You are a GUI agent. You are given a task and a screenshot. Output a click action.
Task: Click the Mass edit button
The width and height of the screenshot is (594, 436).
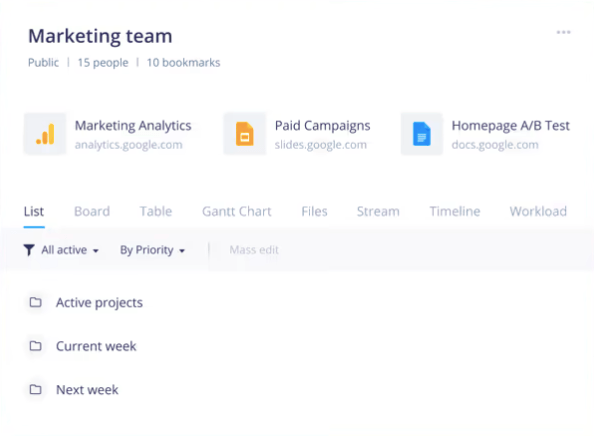[254, 250]
